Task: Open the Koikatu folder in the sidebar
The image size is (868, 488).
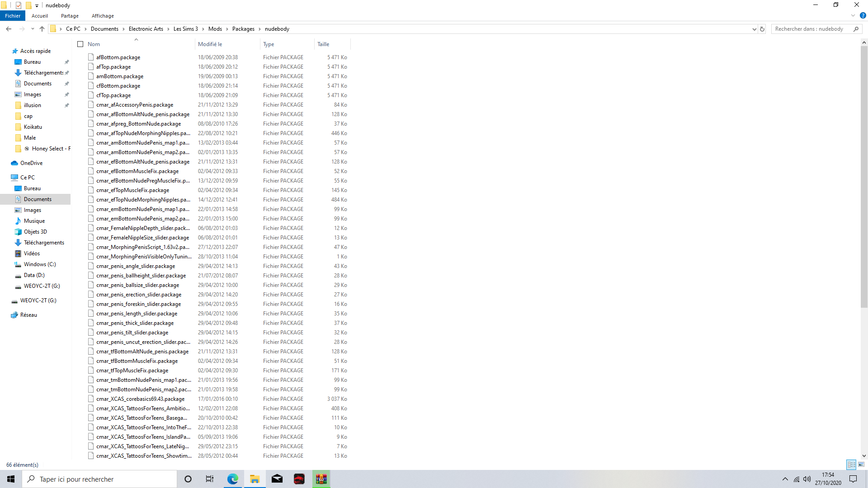Action: tap(33, 127)
